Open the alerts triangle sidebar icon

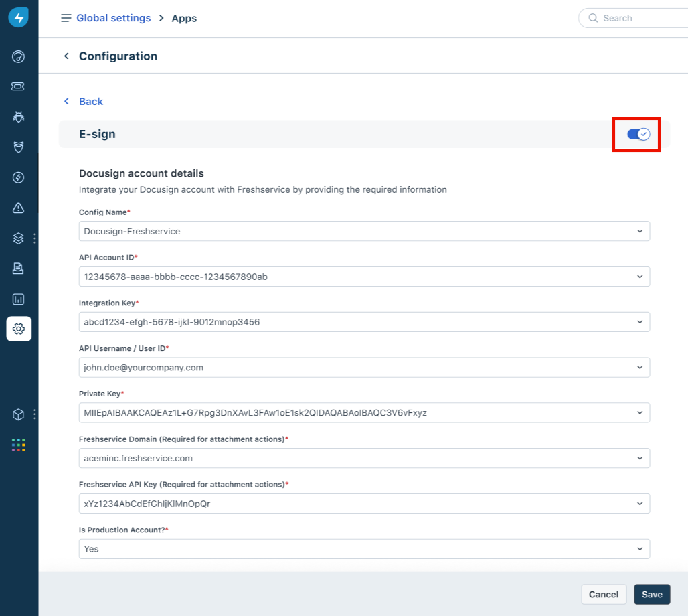pyautogui.click(x=19, y=208)
